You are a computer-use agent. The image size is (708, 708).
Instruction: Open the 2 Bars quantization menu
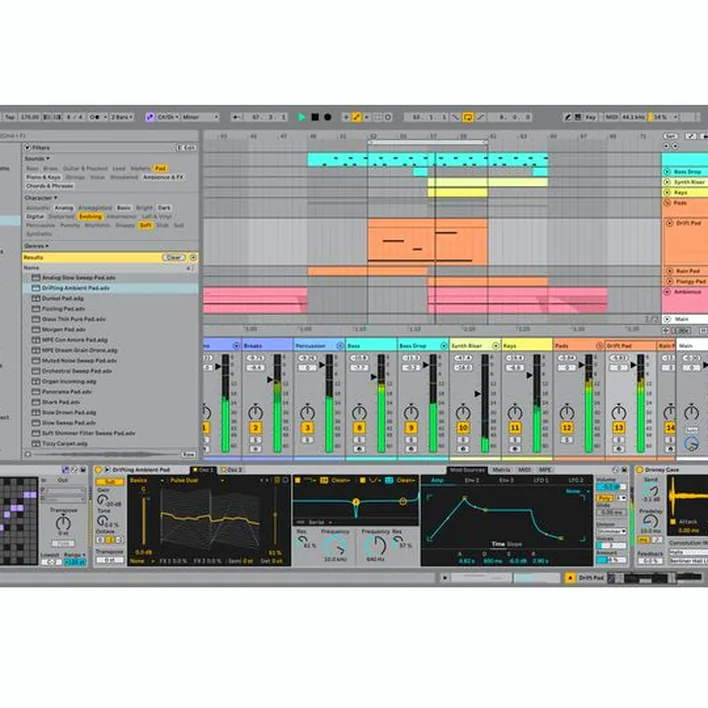coord(122,117)
